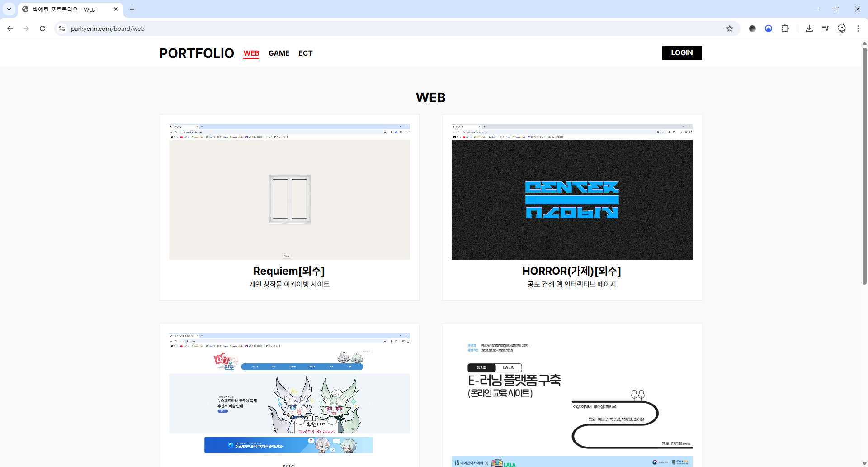868x467 pixels.
Task: Bookmark this page with the star icon
Action: [729, 29]
